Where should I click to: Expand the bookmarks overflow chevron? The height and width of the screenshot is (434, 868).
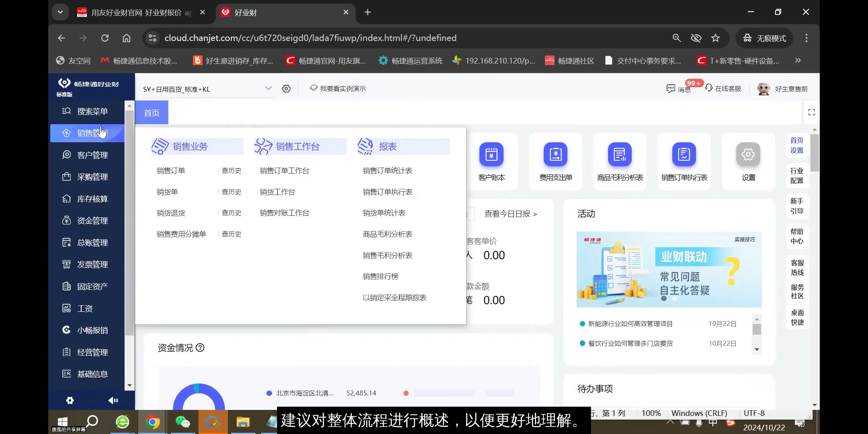click(798, 60)
